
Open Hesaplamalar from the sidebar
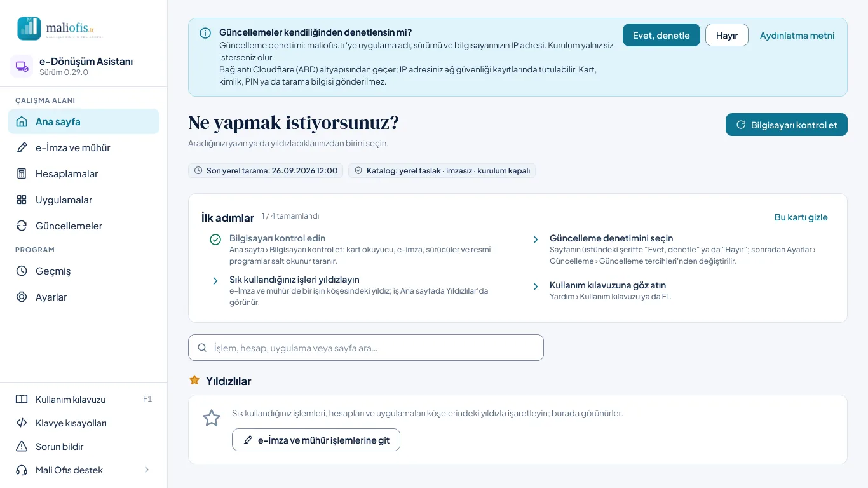83,173
